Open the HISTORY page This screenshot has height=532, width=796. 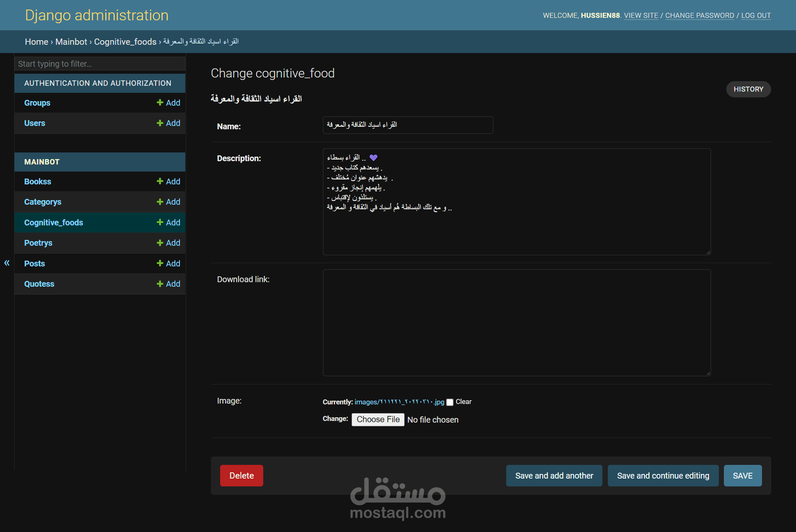coord(748,89)
